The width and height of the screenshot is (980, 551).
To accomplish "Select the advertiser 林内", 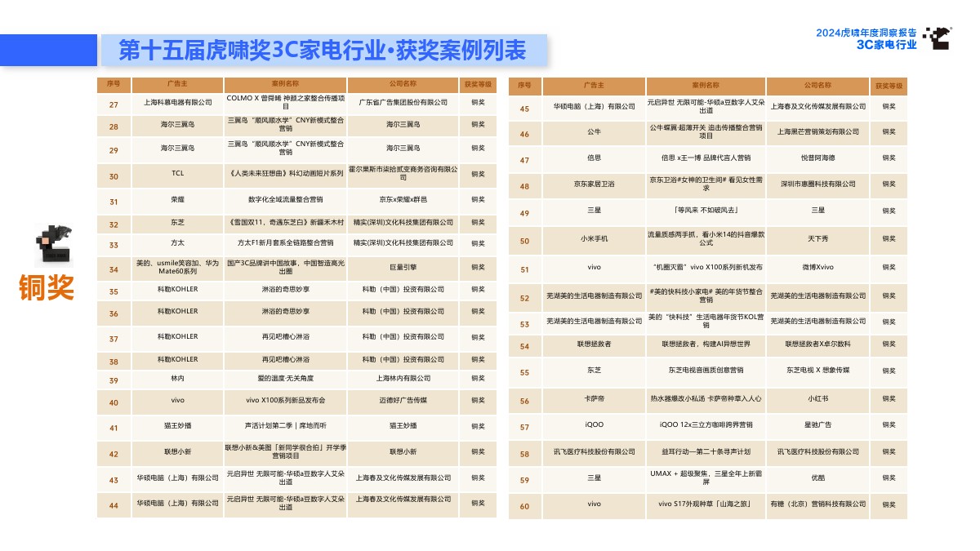I will 177,379.
